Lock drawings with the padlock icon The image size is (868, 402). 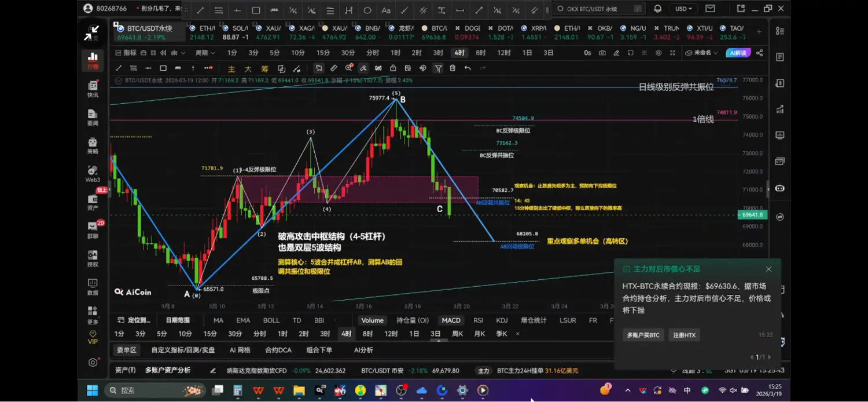tap(393, 68)
